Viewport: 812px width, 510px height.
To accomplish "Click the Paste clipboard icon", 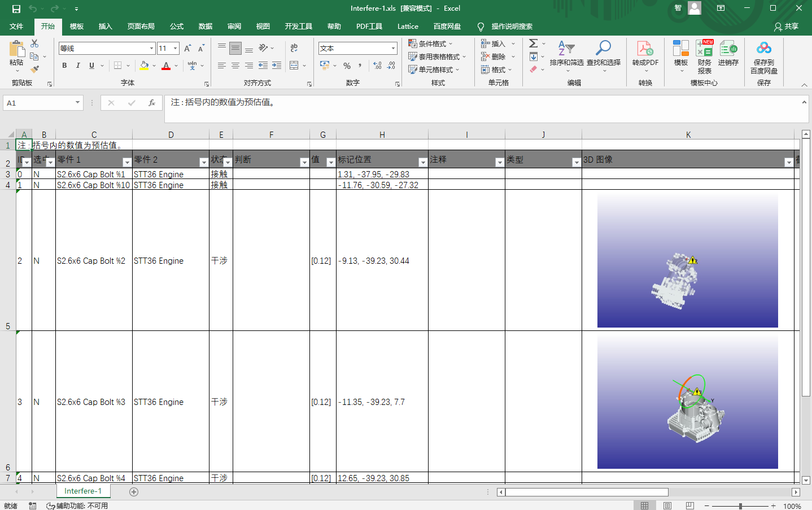I will [x=17, y=49].
